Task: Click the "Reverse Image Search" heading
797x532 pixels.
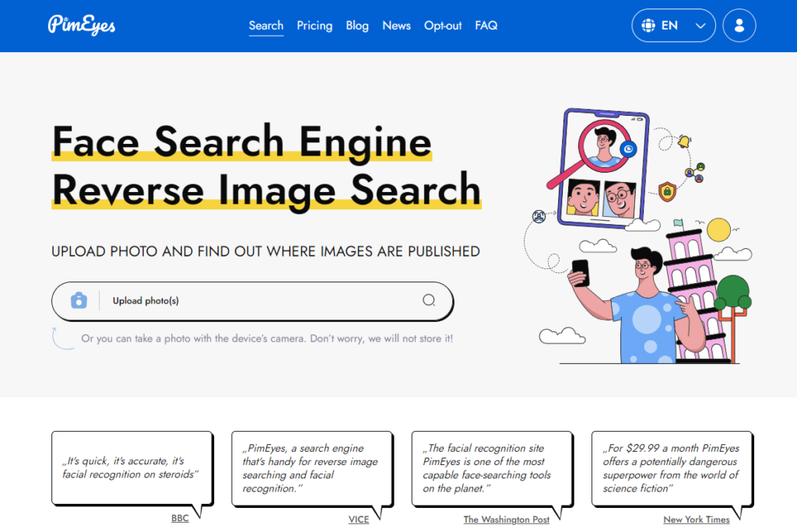Action: click(266, 190)
